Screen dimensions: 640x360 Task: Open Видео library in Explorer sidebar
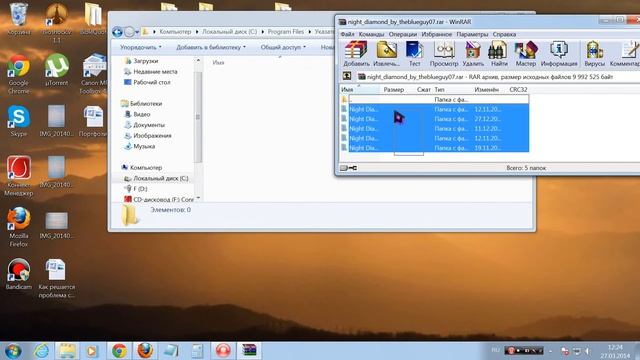pyautogui.click(x=138, y=114)
